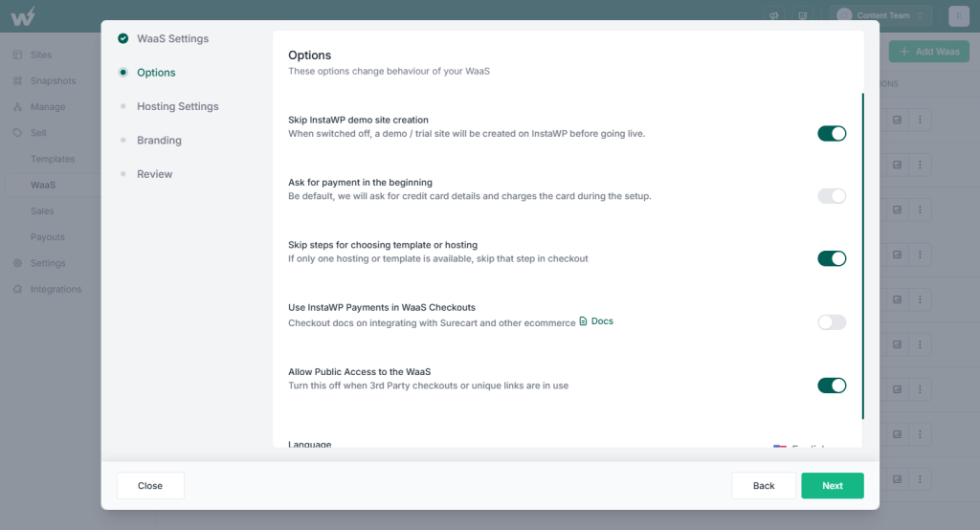Image resolution: width=980 pixels, height=530 pixels.
Task: Click the InstaWP logo in the header
Action: click(x=23, y=16)
